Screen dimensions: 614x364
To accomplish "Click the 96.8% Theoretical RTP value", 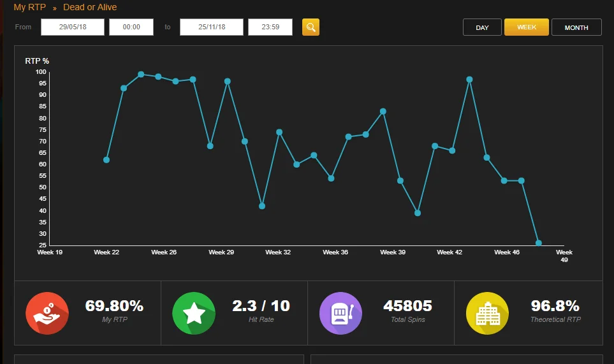I will click(x=555, y=306).
